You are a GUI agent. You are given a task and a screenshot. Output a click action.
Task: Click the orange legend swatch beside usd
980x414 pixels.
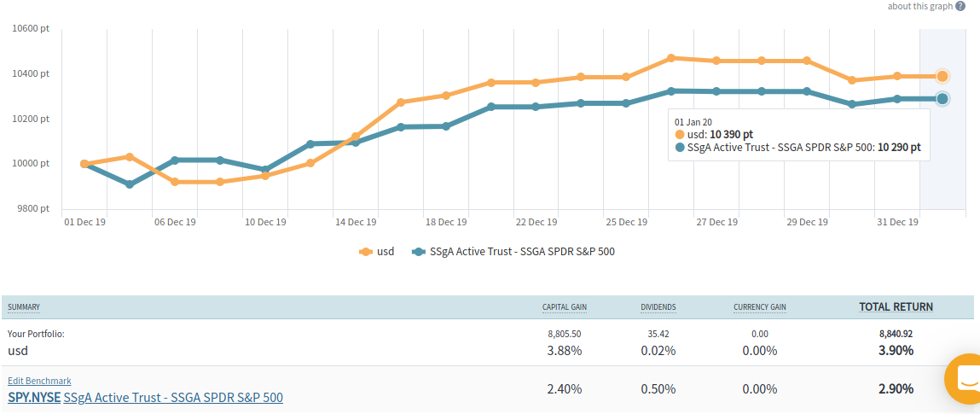point(366,252)
